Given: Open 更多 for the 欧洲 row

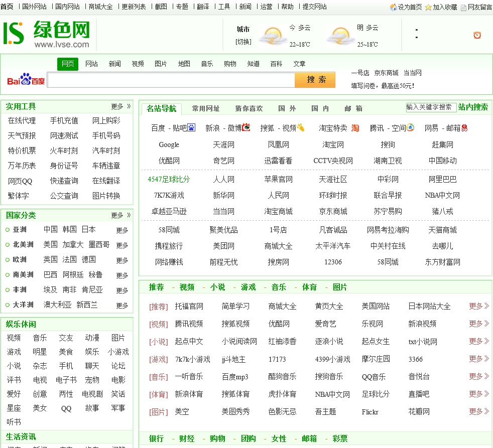Looking at the screenshot, I should [x=122, y=260].
